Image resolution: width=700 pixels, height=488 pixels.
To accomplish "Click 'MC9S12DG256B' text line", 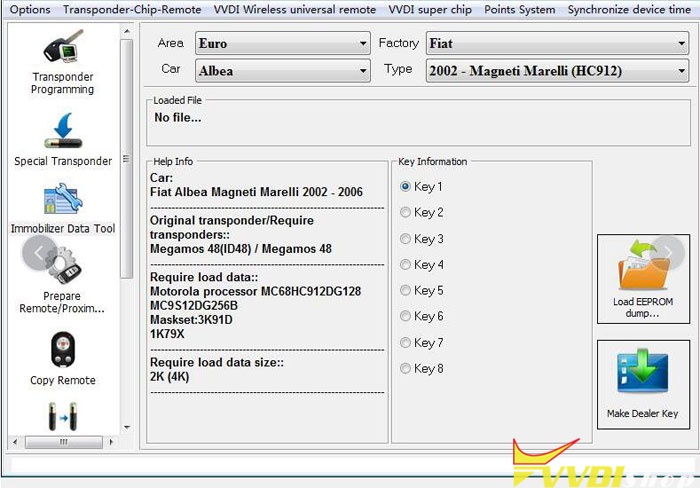I will pyautogui.click(x=194, y=306).
